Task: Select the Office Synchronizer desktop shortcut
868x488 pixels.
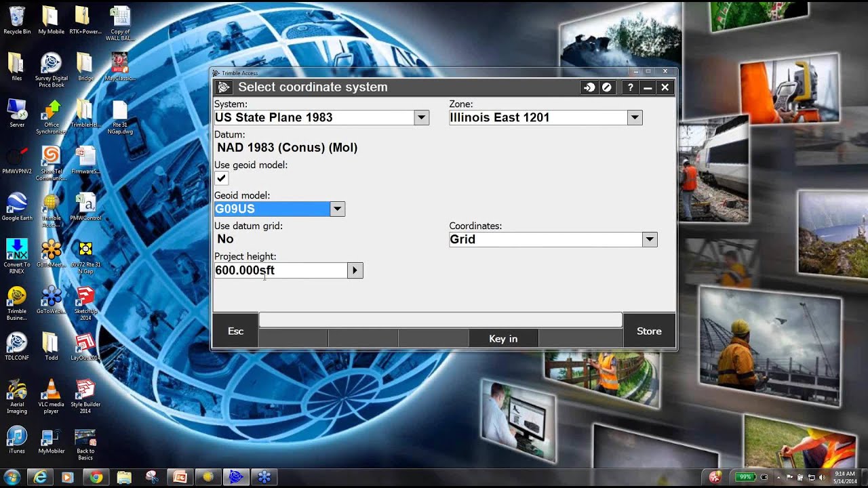Action: pos(51,117)
